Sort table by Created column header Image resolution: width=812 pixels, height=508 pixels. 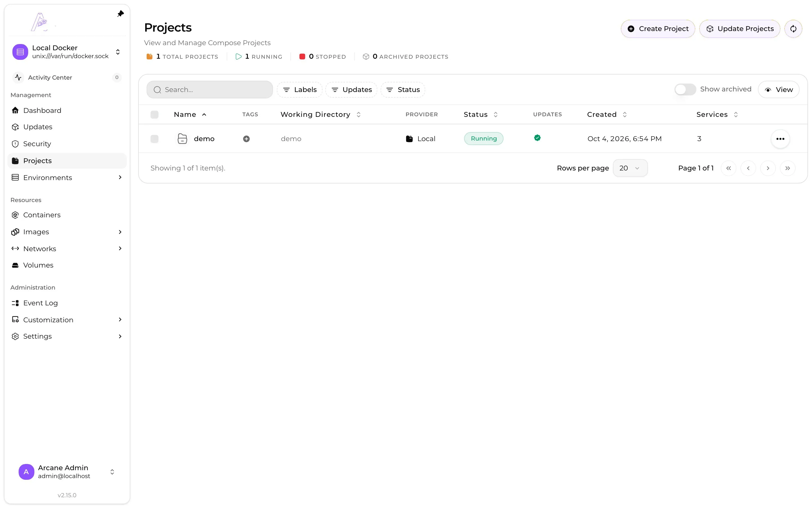click(x=607, y=115)
